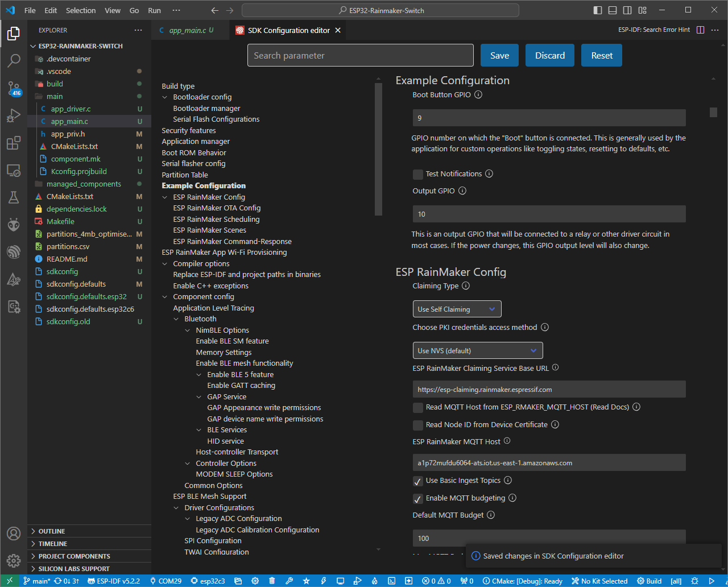
Task: Open the File menu
Action: pos(30,10)
